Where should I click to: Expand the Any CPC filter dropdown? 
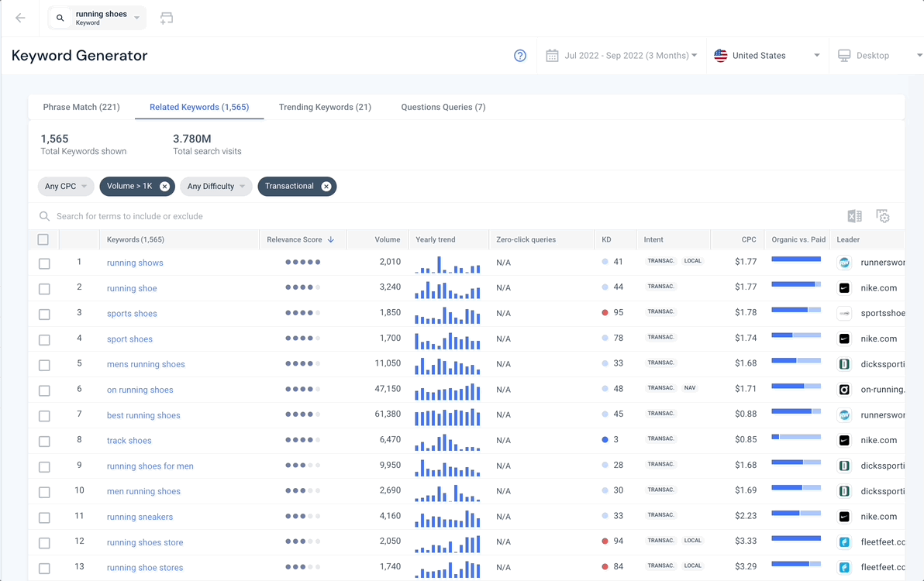[x=66, y=187]
